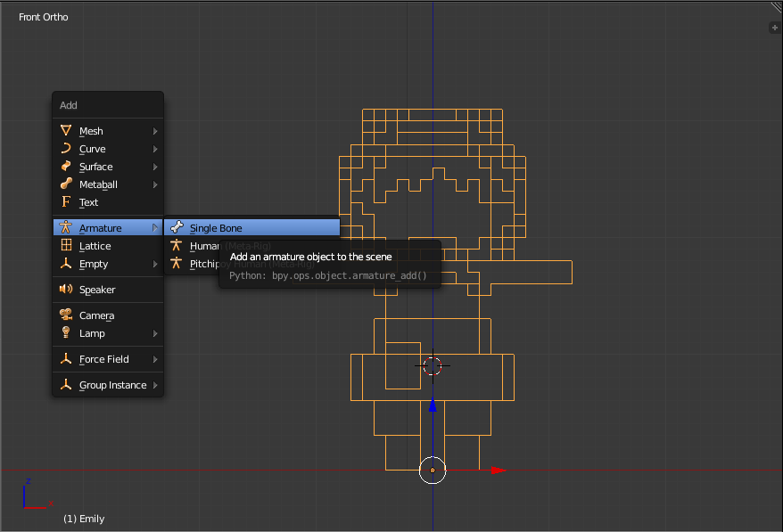Select the Surface menu entry
This screenshot has width=783, height=532.
[x=108, y=167]
